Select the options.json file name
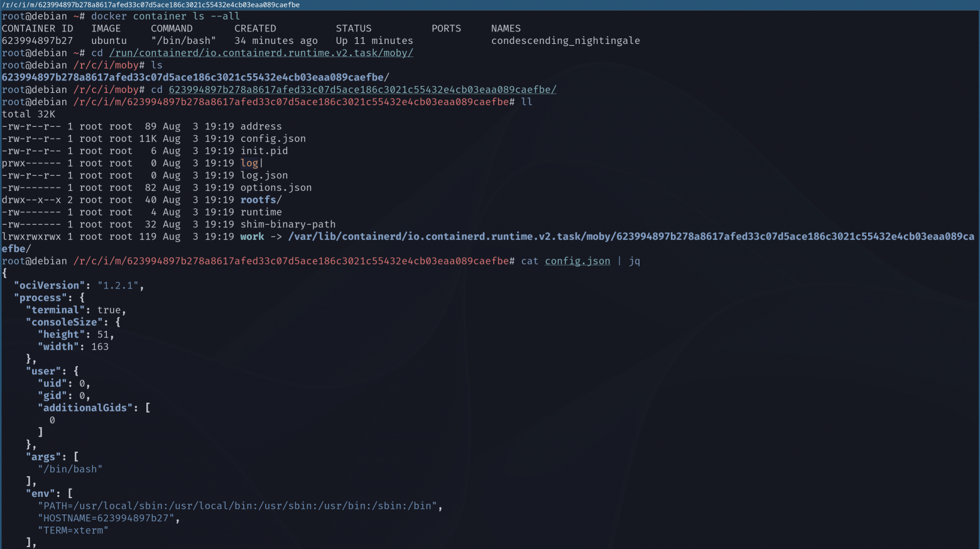Image resolution: width=980 pixels, height=549 pixels. (x=276, y=188)
